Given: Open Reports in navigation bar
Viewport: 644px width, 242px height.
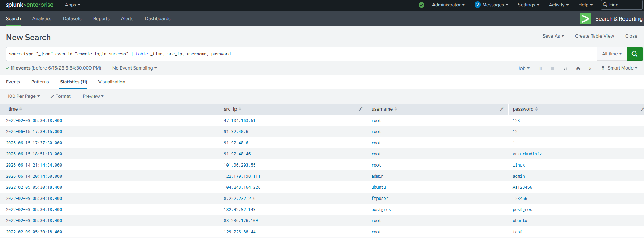Looking at the screenshot, I should 101,19.
